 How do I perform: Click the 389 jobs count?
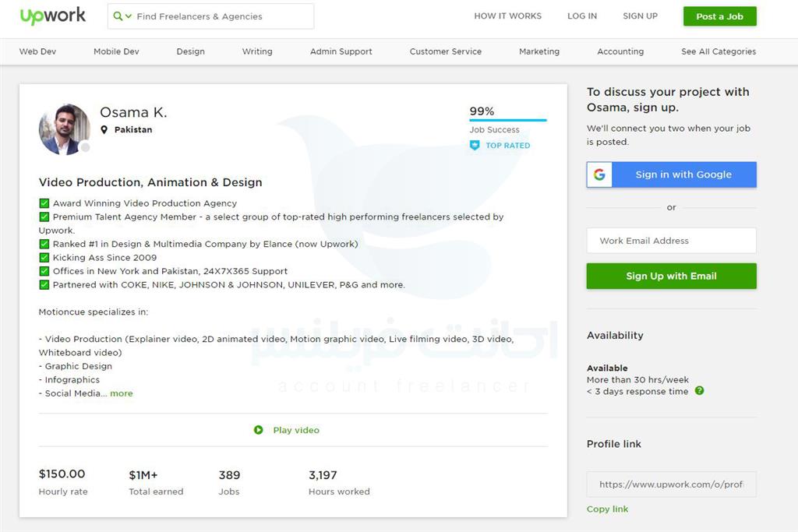pos(230,475)
